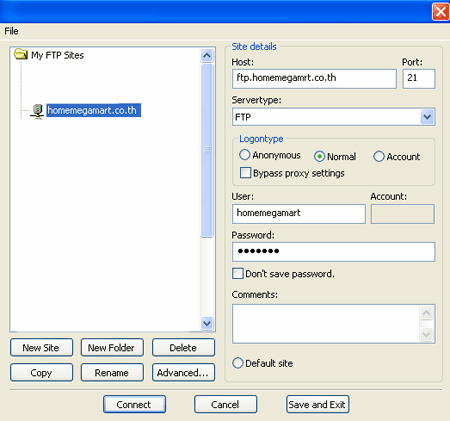Click the User input field
Image resolution: width=450 pixels, height=421 pixels.
299,214
